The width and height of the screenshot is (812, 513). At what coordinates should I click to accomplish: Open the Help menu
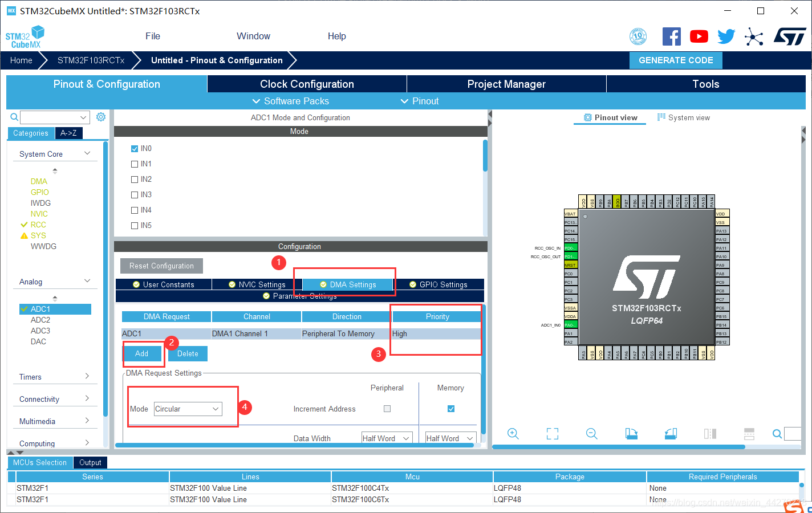point(336,36)
